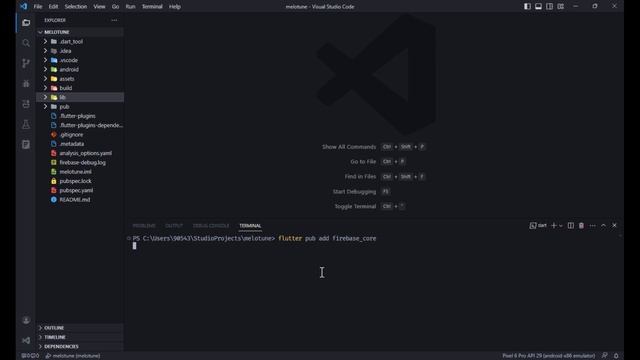Image resolution: width=640 pixels, height=360 pixels.
Task: Open Customize Layout icon in title bar
Action: pos(560,7)
